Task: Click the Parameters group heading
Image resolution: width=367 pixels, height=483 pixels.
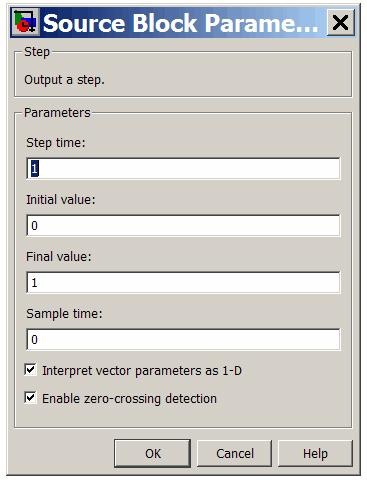Action: (x=57, y=113)
